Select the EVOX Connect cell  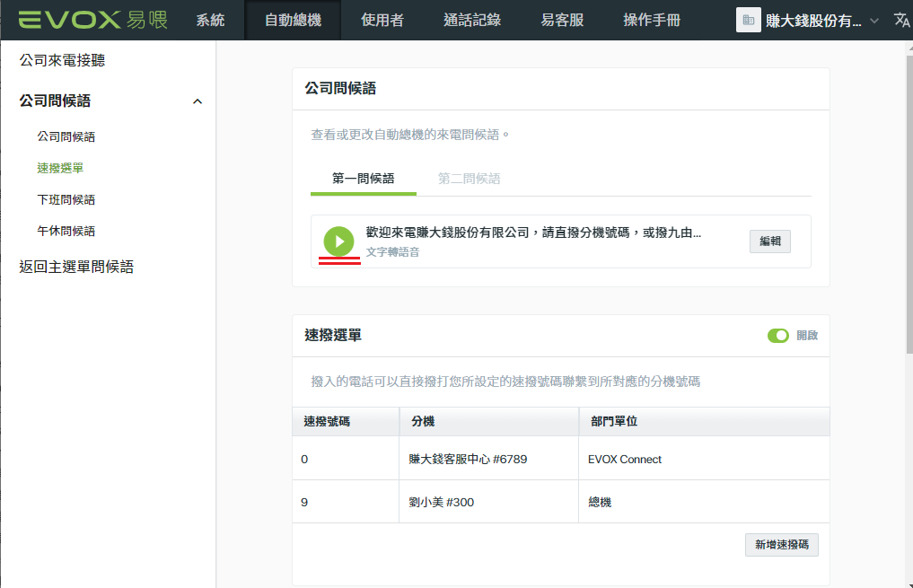[704, 459]
